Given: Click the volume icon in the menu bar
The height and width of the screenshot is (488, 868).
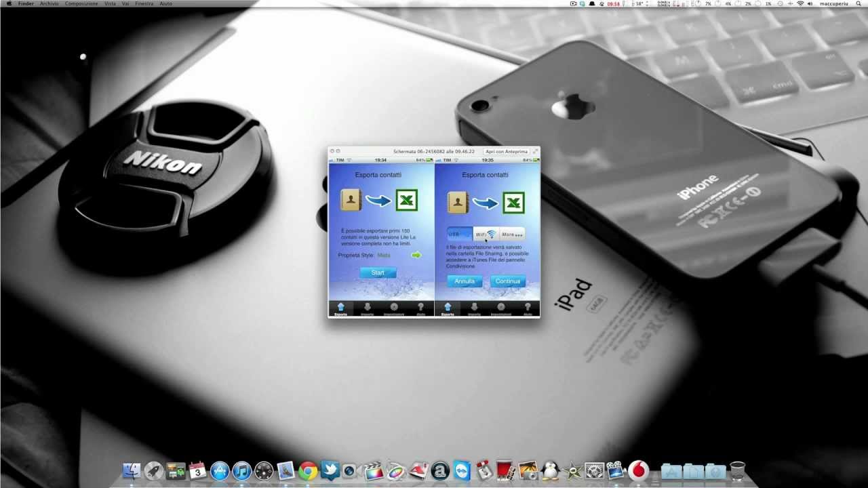Looking at the screenshot, I should [810, 4].
